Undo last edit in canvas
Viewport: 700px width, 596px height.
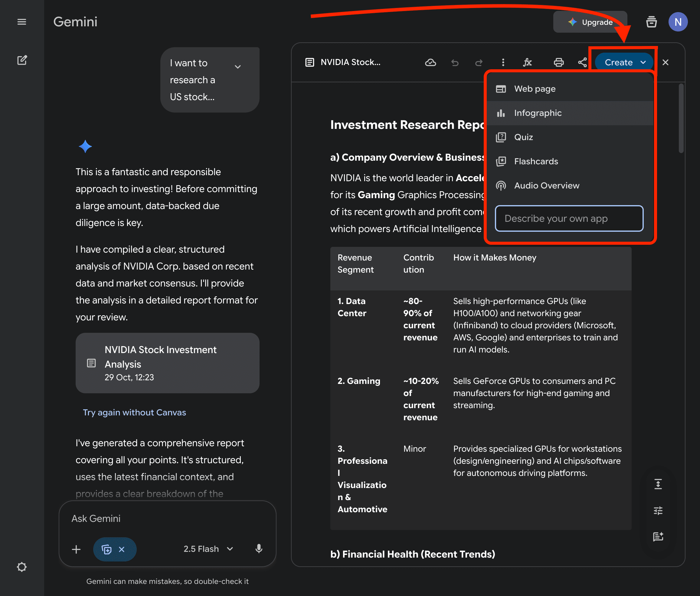[x=455, y=63]
